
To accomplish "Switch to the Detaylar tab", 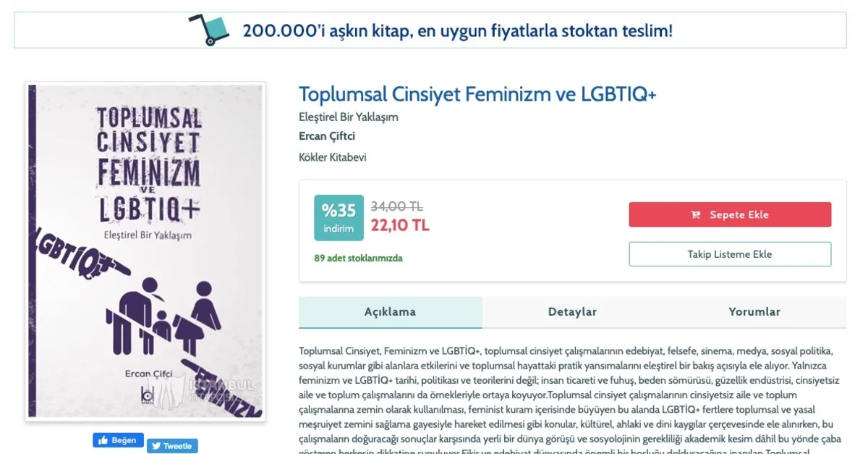I will [x=572, y=312].
